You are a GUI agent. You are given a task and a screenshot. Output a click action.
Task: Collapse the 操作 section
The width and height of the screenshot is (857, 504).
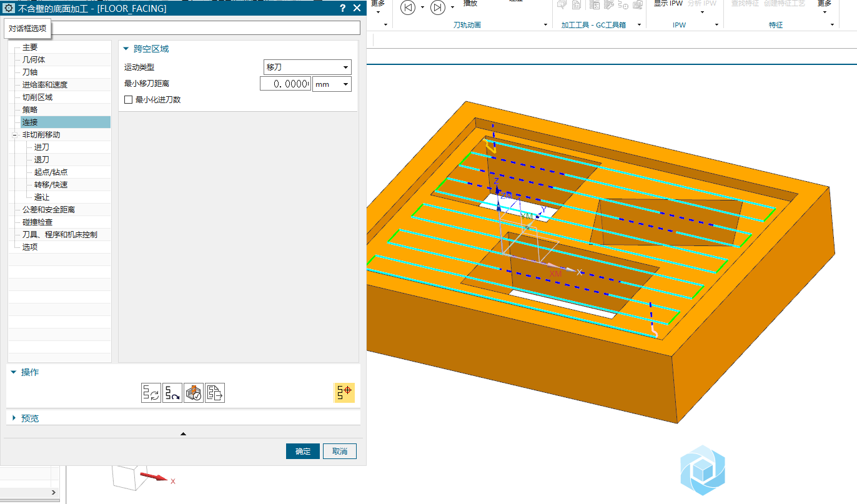[x=14, y=372]
